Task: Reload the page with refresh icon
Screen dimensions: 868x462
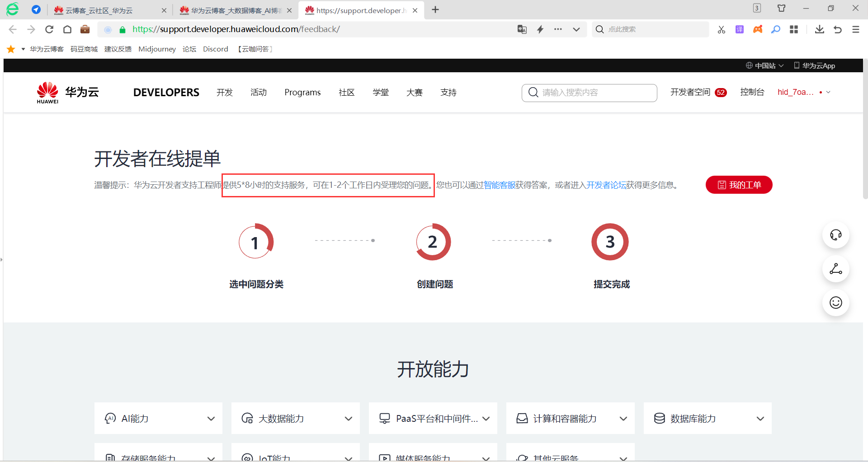Action: (49, 29)
